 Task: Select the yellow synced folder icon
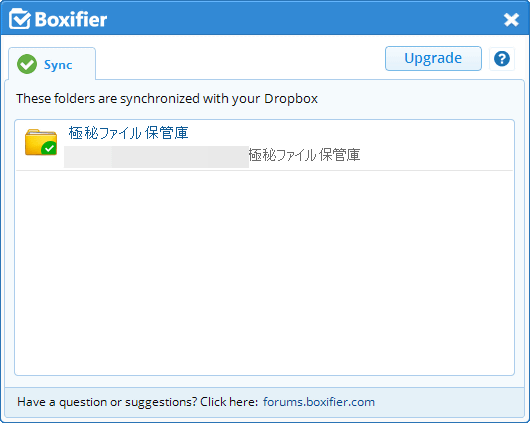(x=41, y=142)
